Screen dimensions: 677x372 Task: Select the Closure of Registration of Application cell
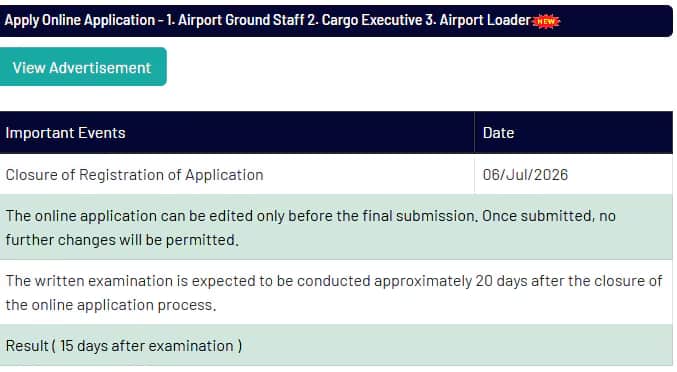coord(237,174)
